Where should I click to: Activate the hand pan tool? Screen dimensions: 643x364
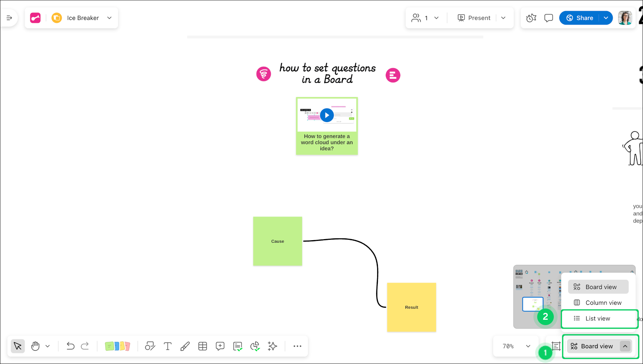[x=35, y=346]
